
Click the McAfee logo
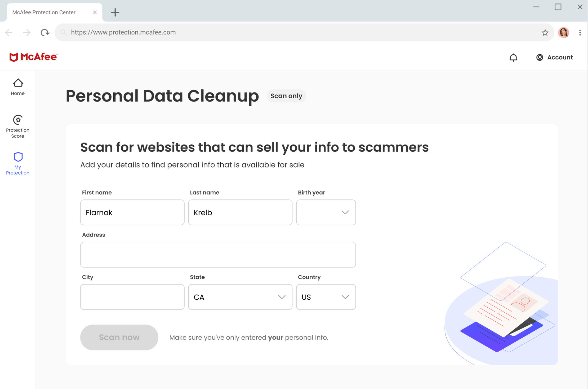click(x=33, y=57)
